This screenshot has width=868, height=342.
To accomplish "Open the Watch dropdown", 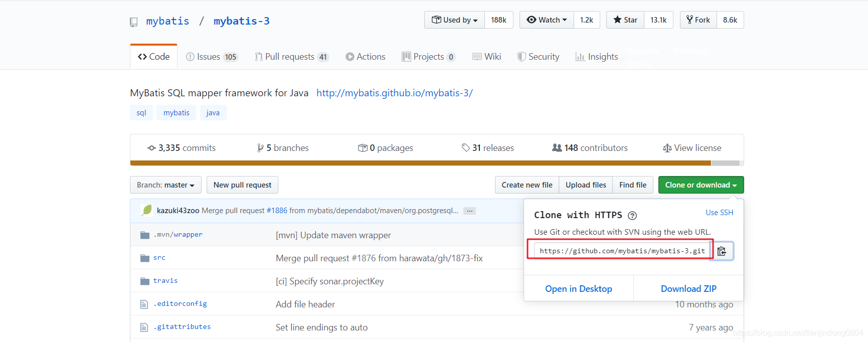I will point(547,20).
